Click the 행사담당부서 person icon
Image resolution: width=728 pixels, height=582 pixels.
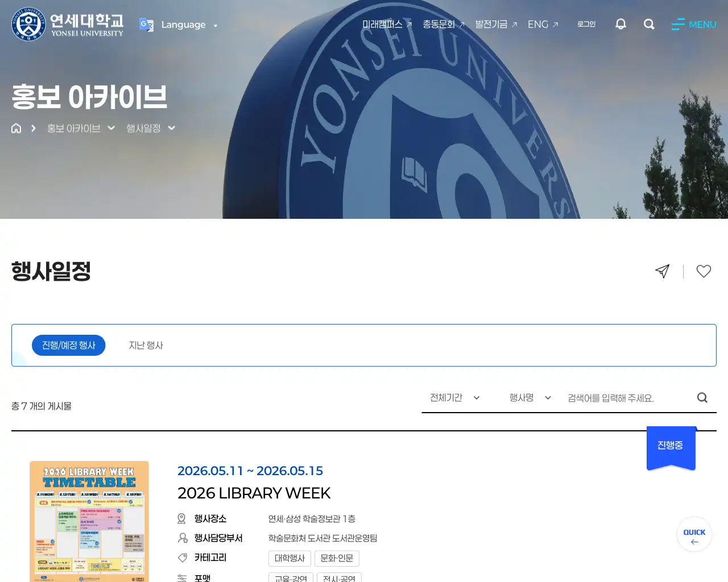183,538
